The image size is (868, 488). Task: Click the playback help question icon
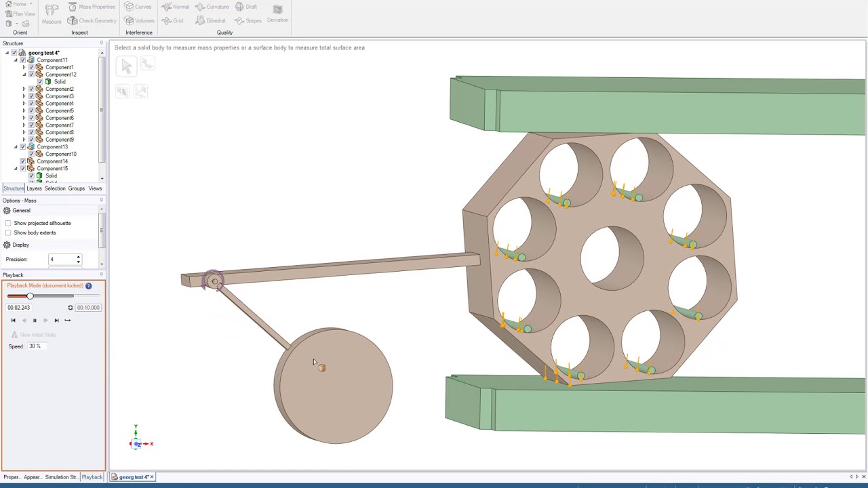pyautogui.click(x=88, y=286)
